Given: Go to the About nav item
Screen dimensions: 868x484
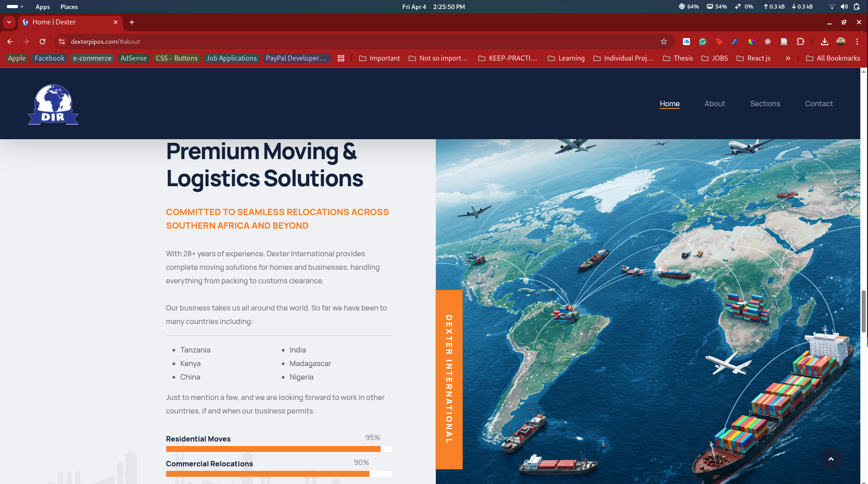Looking at the screenshot, I should coord(714,103).
